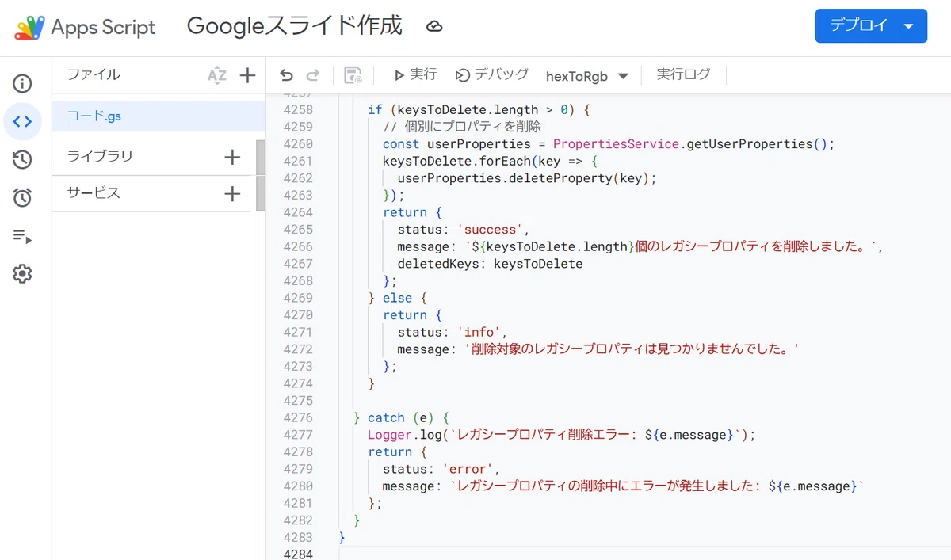Click the comment 個別にプロパティを削除
951x560 pixels.
462,127
